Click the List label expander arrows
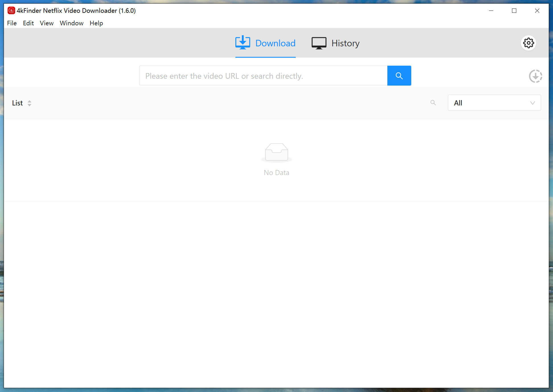The height and width of the screenshot is (392, 553). (x=29, y=103)
